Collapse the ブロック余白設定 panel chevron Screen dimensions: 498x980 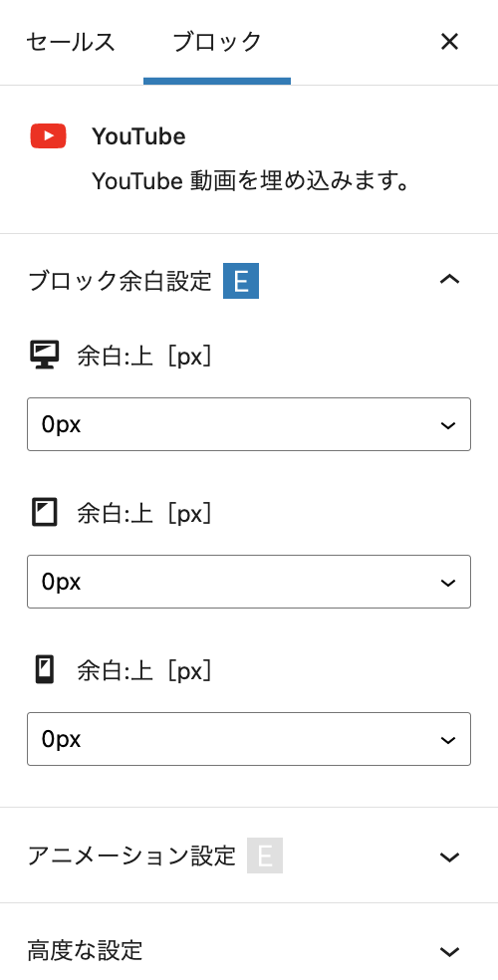[450, 280]
